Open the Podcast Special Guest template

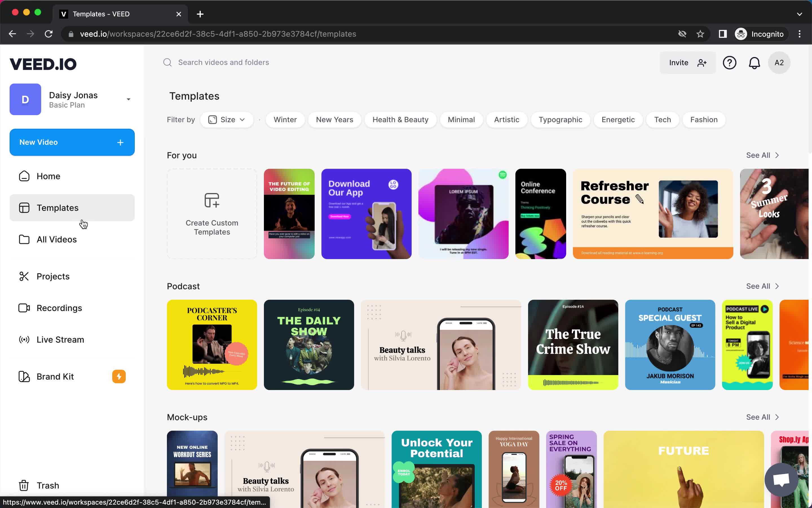point(670,345)
